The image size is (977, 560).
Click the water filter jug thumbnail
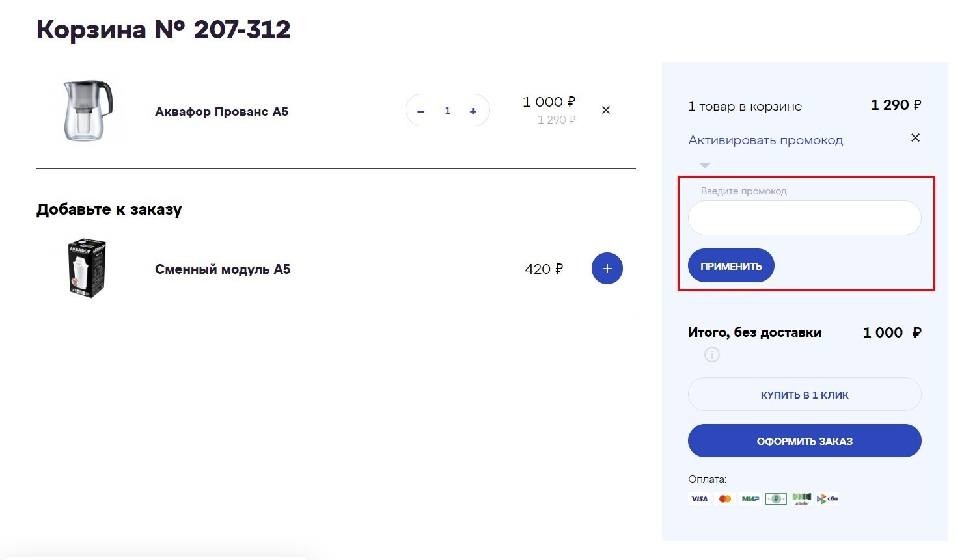(x=88, y=111)
